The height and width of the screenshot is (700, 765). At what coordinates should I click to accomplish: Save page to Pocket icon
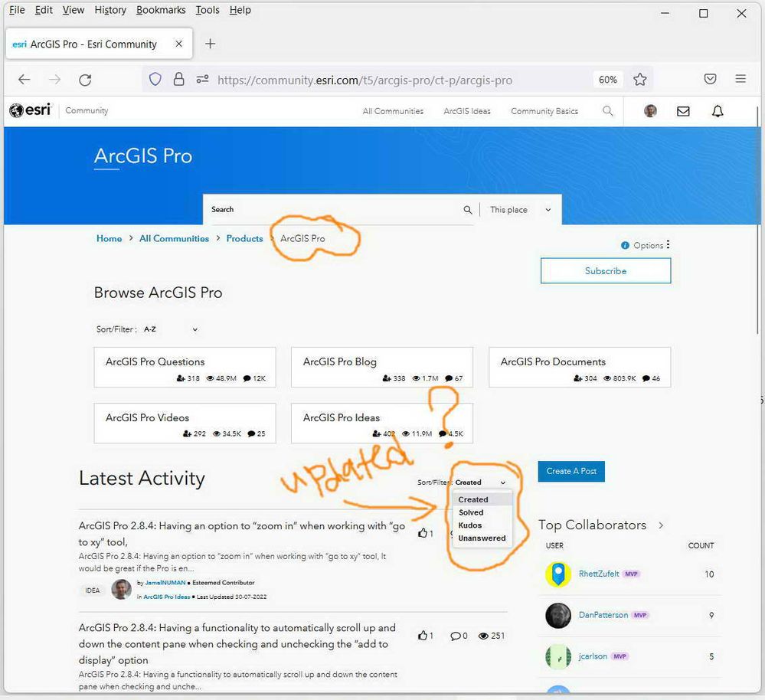711,79
